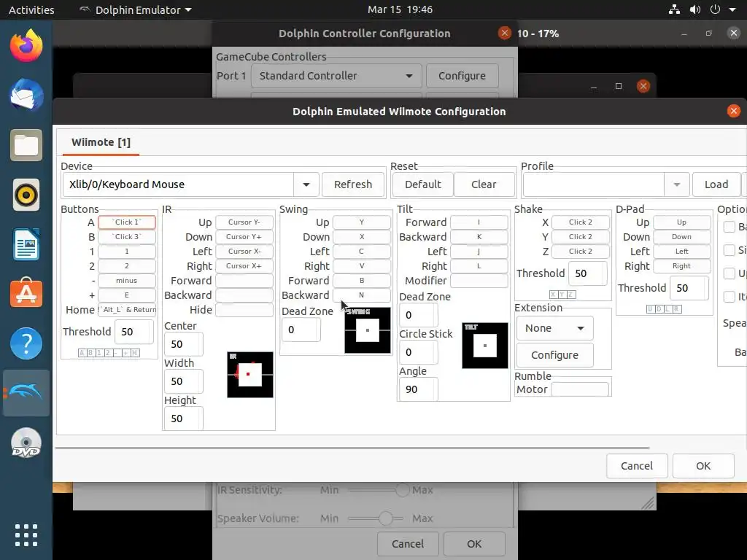Load the selected profile

coord(716,184)
